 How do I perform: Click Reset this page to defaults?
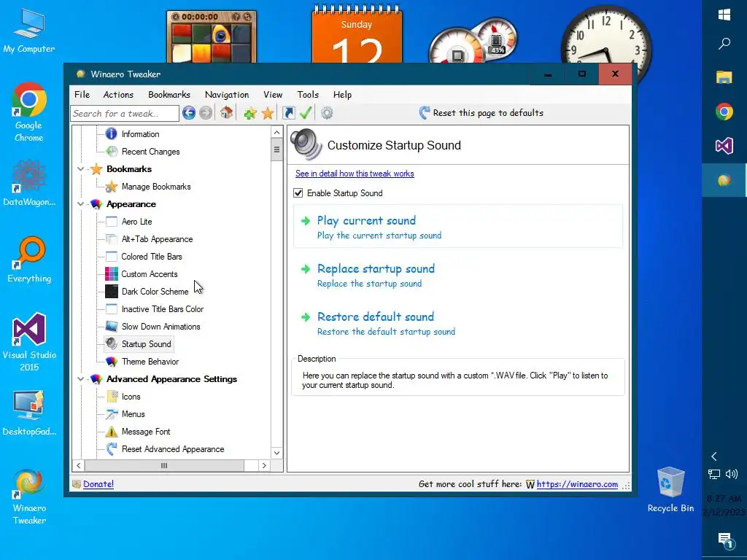481,113
